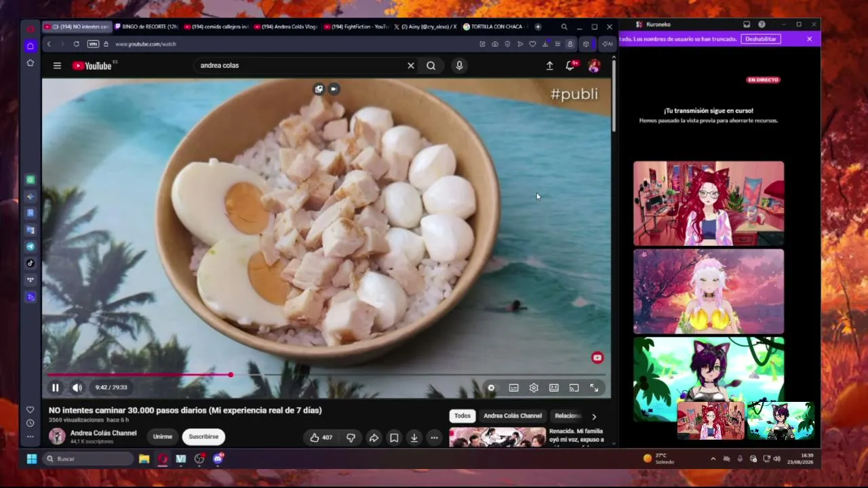The width and height of the screenshot is (868, 488).
Task: Reload the page with the browser refresh icon
Action: [76, 44]
